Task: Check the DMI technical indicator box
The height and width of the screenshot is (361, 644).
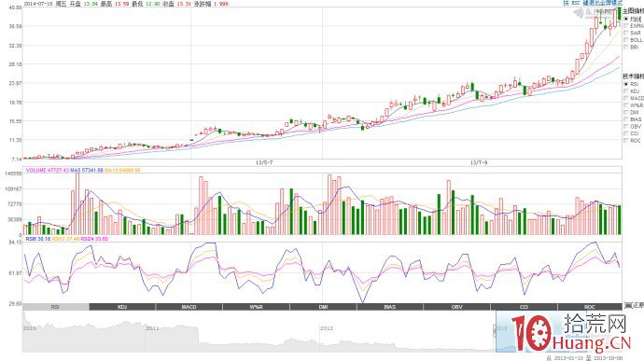Action: tap(626, 112)
